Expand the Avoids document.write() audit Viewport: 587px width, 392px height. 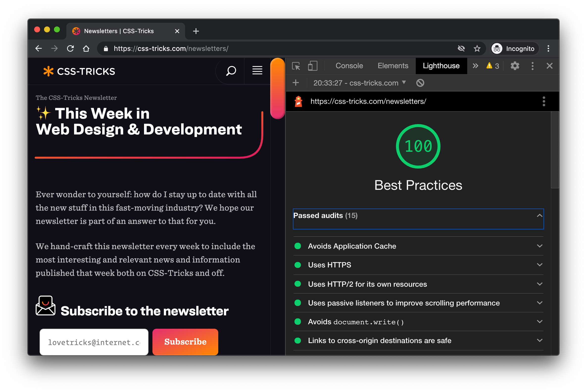(x=418, y=322)
